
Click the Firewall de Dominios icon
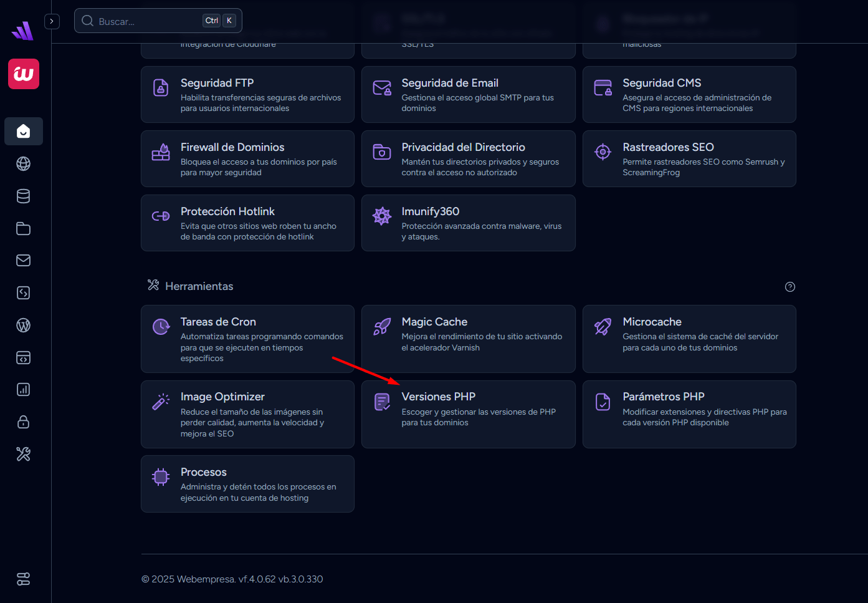point(161,152)
